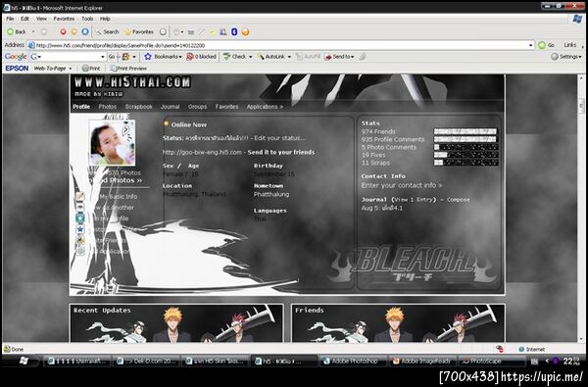Screen dimensions: 588x387
Task: Click the blue Home icon
Action: [85, 32]
